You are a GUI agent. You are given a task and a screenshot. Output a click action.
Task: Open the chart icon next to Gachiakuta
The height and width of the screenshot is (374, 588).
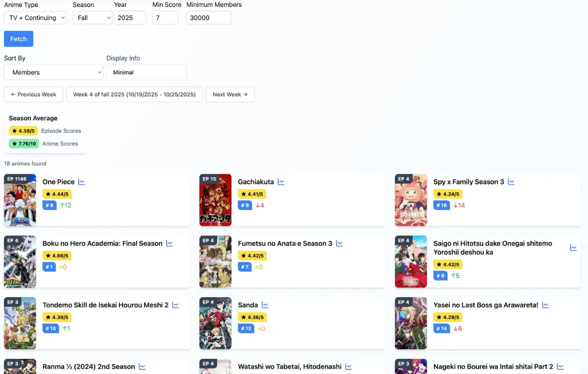tap(281, 182)
